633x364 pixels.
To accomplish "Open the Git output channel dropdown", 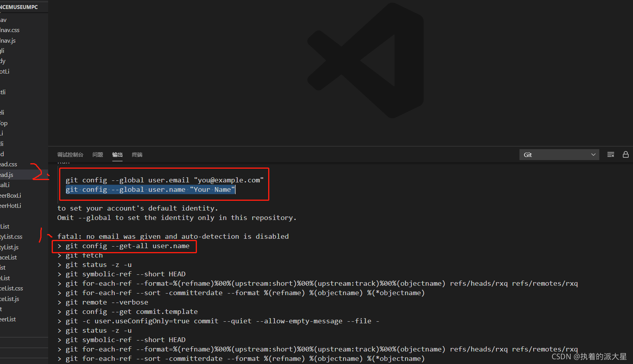I will coord(559,155).
